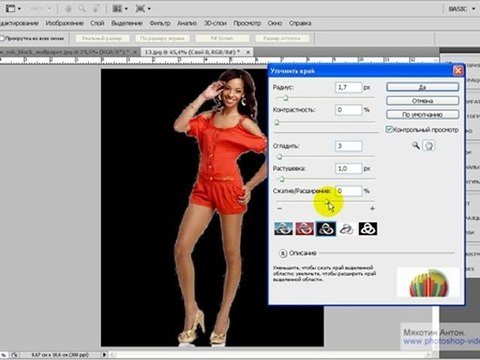480x360 pixels.
Task: Click the Сжатие/Расширение value field
Action: 348,191
